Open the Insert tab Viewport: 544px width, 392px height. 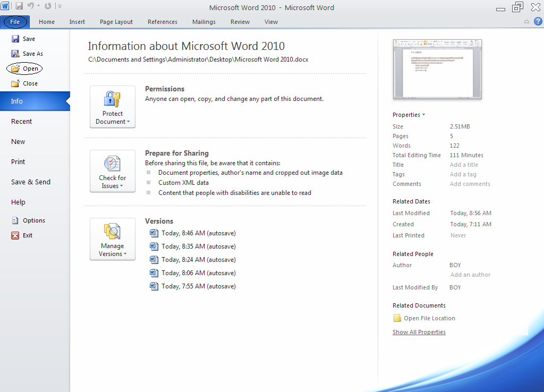pyautogui.click(x=77, y=22)
